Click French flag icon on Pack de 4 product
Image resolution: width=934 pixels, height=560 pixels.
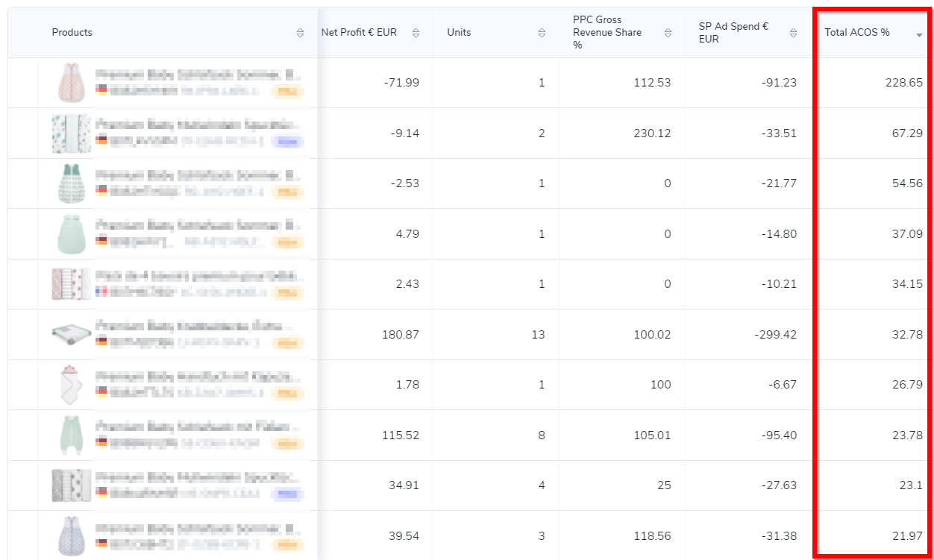point(101,292)
